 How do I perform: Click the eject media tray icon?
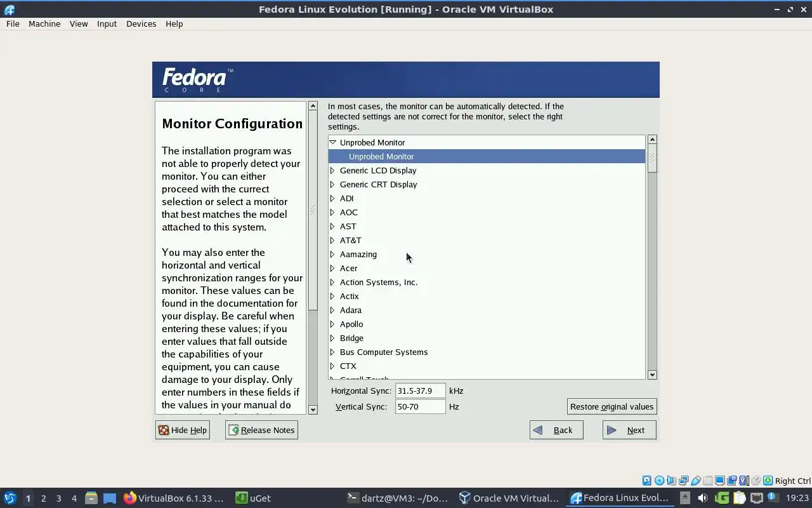[x=685, y=498]
